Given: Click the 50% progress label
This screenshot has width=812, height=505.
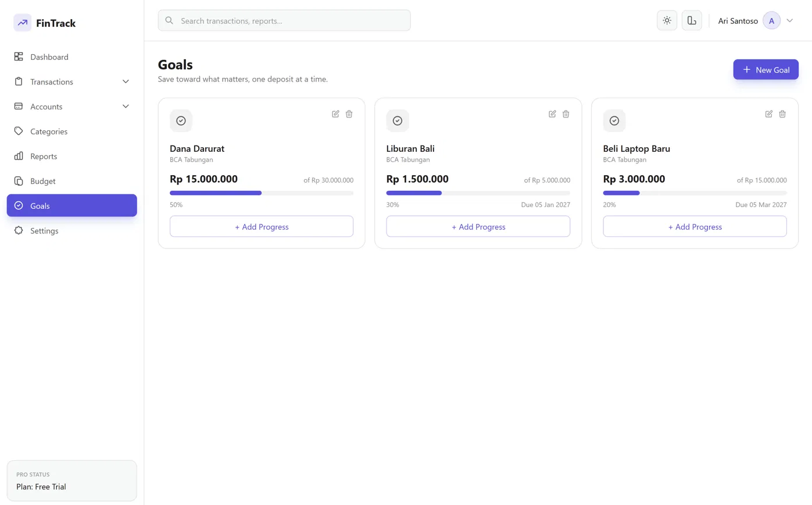Looking at the screenshot, I should pos(176,205).
